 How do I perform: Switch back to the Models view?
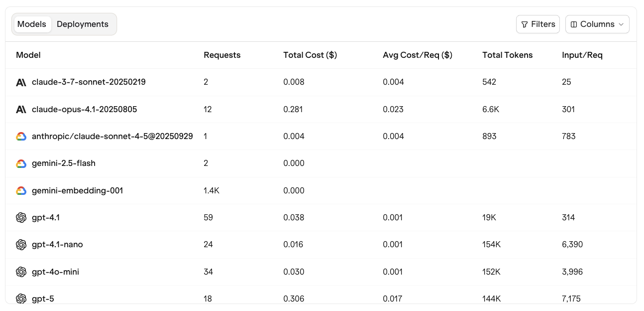32,24
